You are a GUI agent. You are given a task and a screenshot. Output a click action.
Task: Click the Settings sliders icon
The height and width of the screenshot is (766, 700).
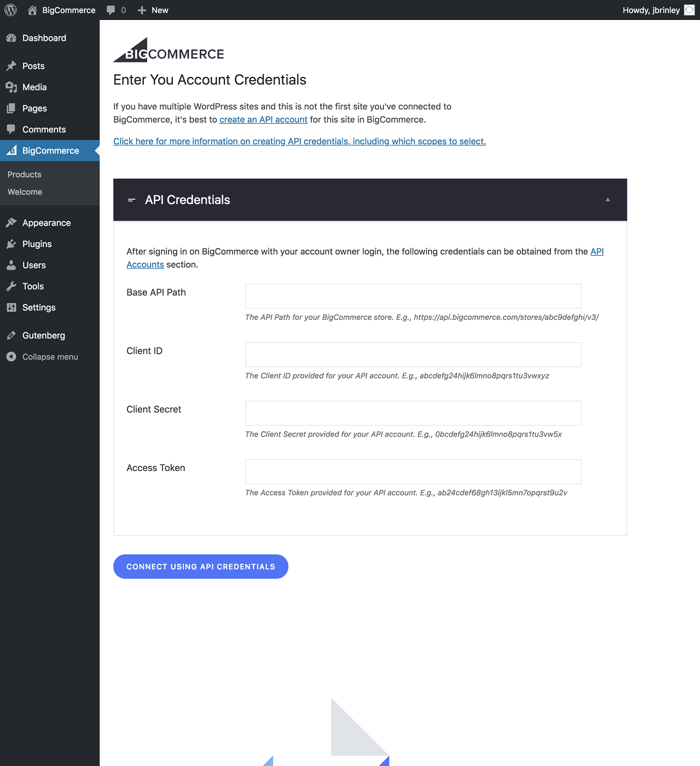point(11,307)
